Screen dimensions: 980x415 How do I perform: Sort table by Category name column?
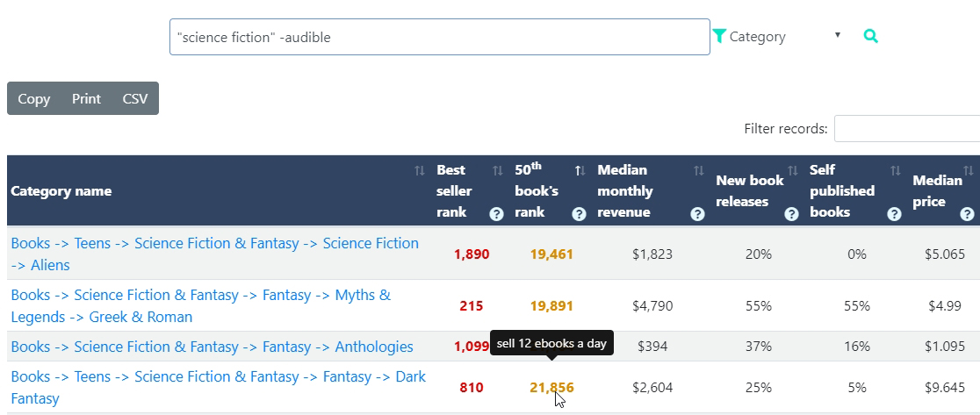pos(211,191)
